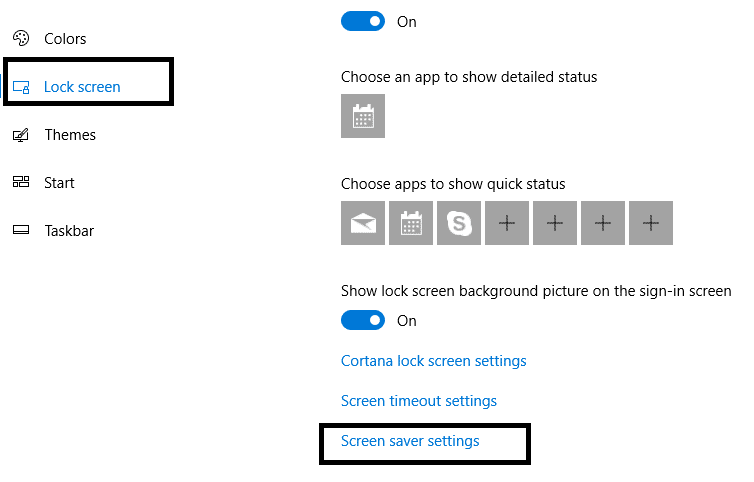
Task: Select the Skype quick status app icon
Action: [x=459, y=223]
